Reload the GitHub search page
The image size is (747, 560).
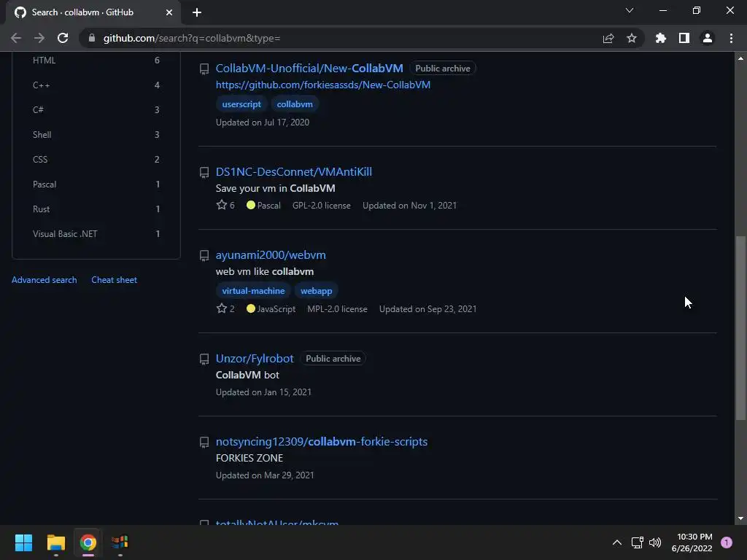(63, 38)
